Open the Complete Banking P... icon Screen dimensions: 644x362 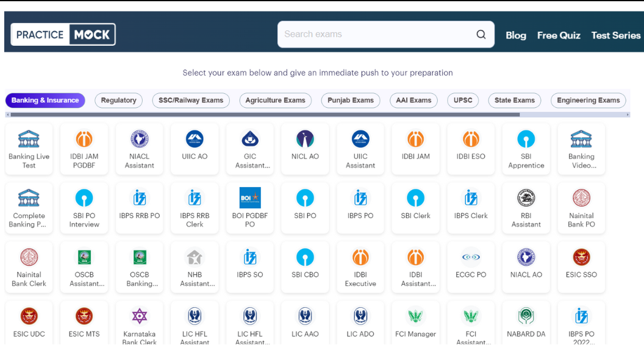[x=29, y=198]
